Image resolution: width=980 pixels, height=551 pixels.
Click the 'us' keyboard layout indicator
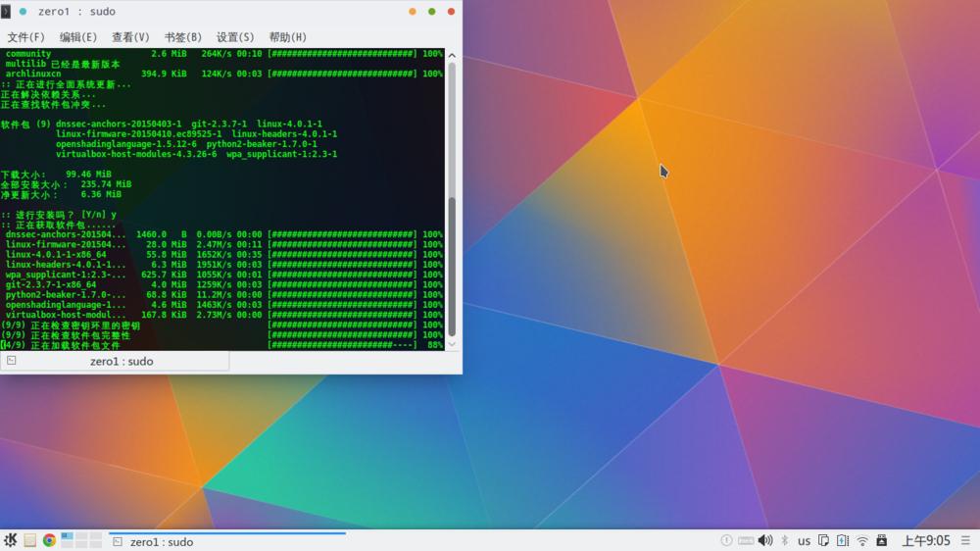click(804, 541)
